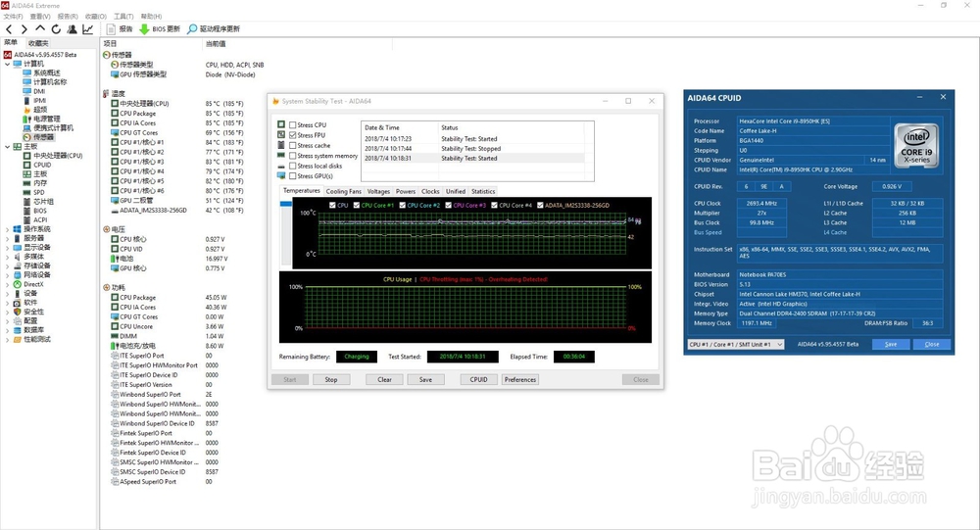Click Clear in the stability test
The width and height of the screenshot is (980, 530).
click(x=384, y=379)
